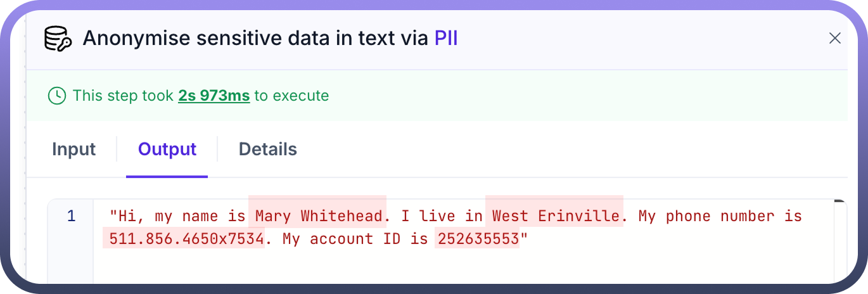Viewport: 868px width, 294px height.
Task: Close the Anonymise sensitive data panel
Action: (834, 39)
